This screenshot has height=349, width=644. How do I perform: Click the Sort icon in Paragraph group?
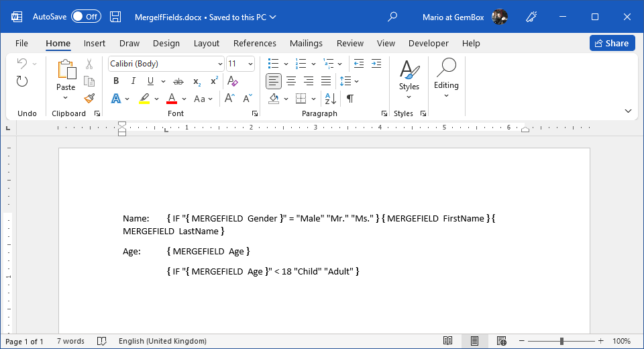(x=330, y=99)
